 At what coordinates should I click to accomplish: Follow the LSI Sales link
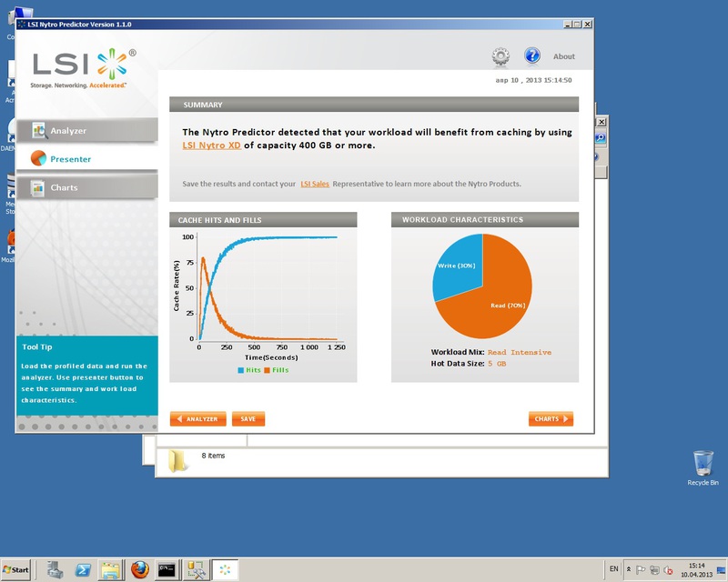pyautogui.click(x=315, y=184)
